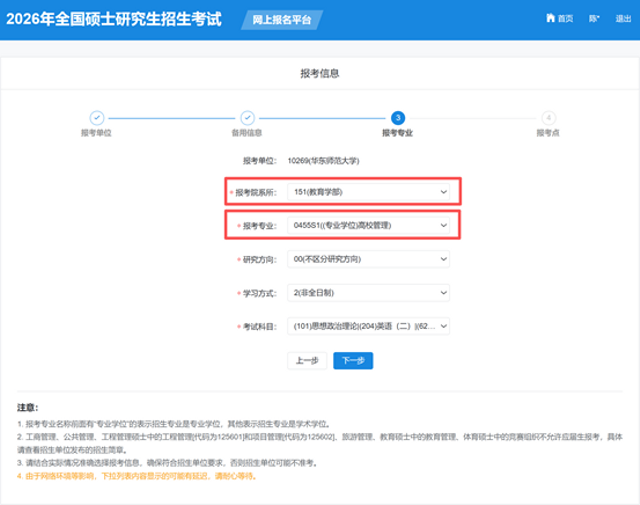640x505 pixels.
Task: Click the 下一步 next step button
Action: (x=352, y=360)
